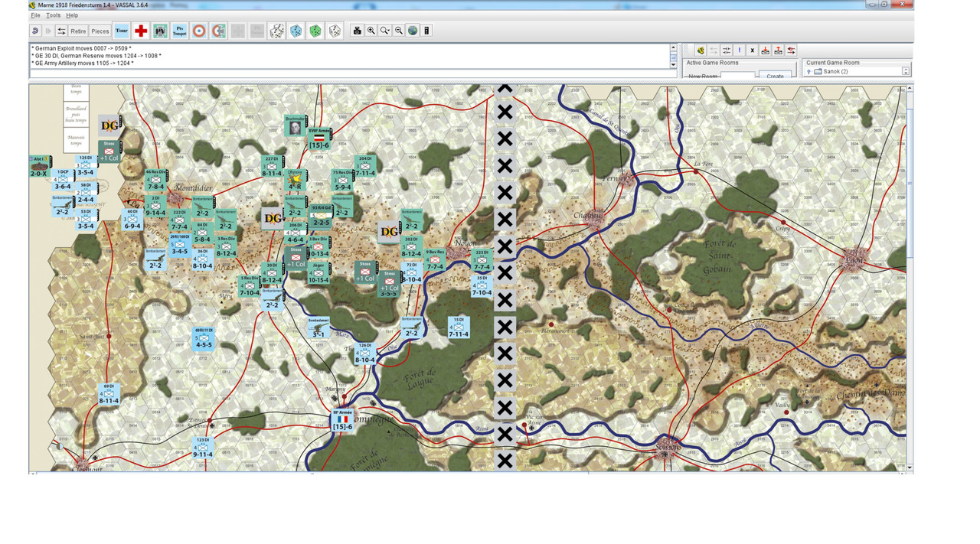Select the 2-0-X Abt I tank counter
980x544 pixels.
point(39,167)
